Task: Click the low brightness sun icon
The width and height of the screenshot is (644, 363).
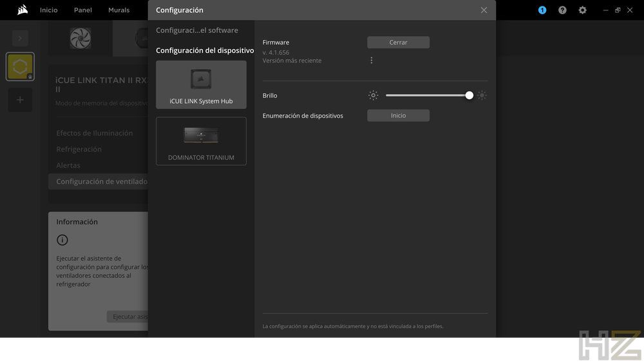Action: tap(373, 95)
